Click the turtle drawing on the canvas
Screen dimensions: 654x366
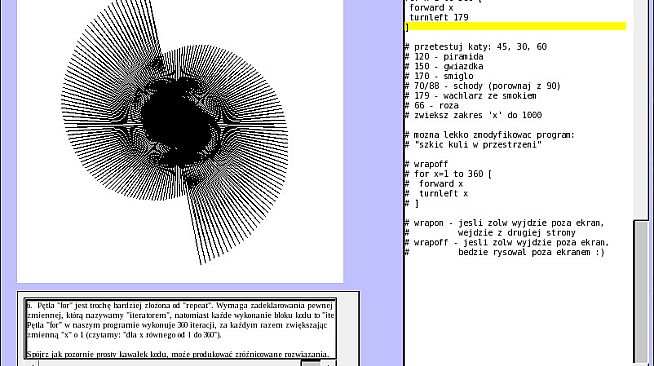[x=174, y=133]
